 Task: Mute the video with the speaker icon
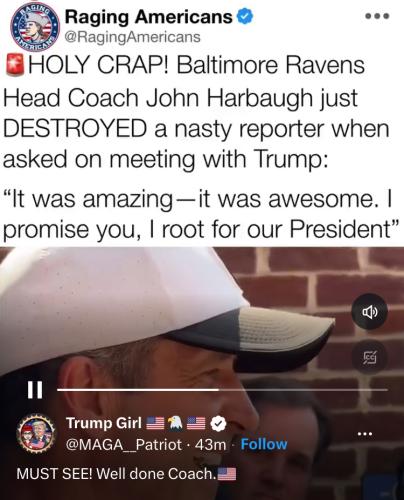[x=370, y=312]
